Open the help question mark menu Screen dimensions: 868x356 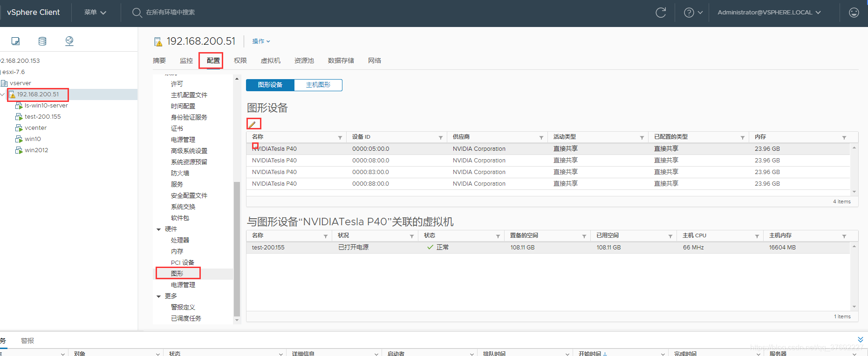pyautogui.click(x=693, y=13)
